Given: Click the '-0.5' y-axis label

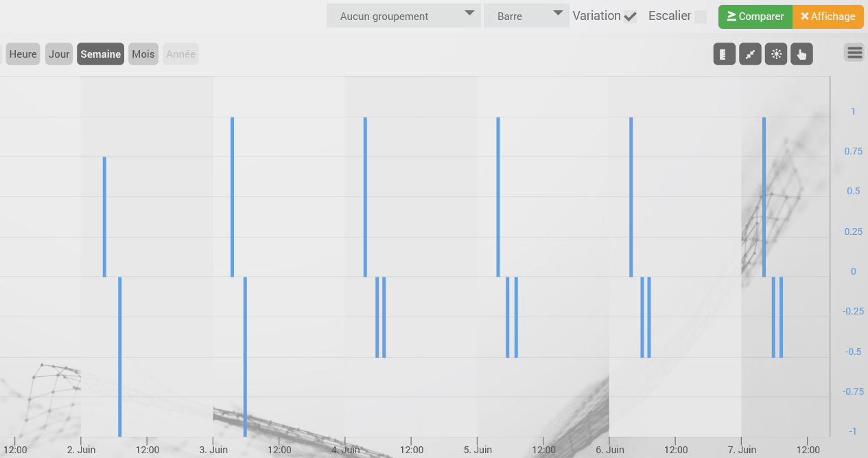Looking at the screenshot, I should [853, 352].
